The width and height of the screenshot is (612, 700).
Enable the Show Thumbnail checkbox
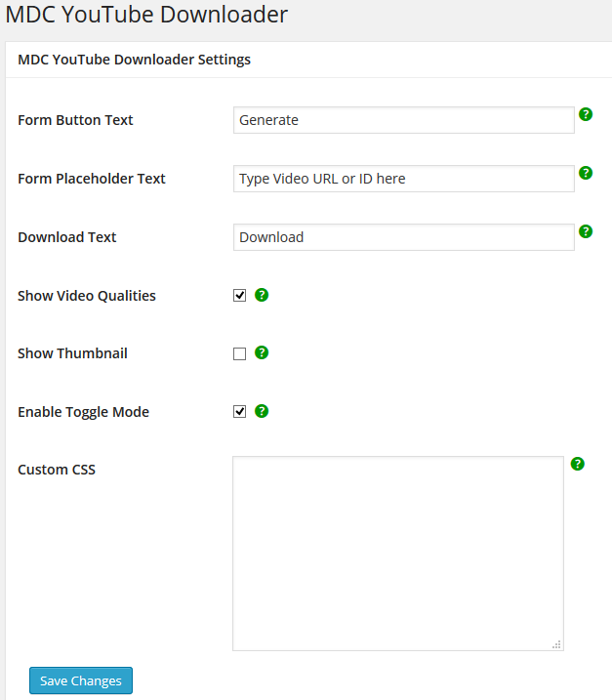pos(240,353)
